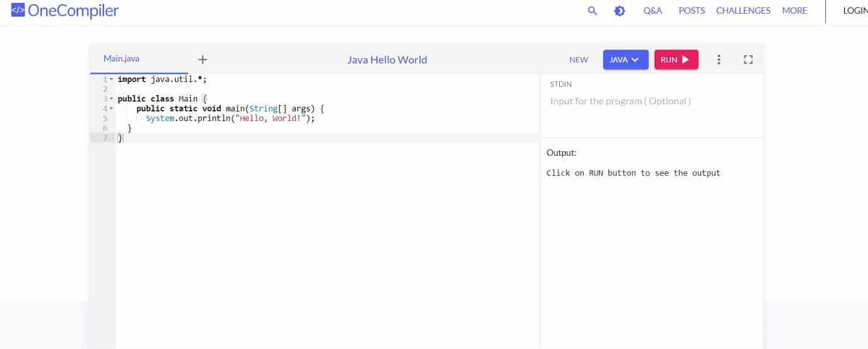Go to POSTS section
This screenshot has height=349, width=868.
click(x=692, y=11)
